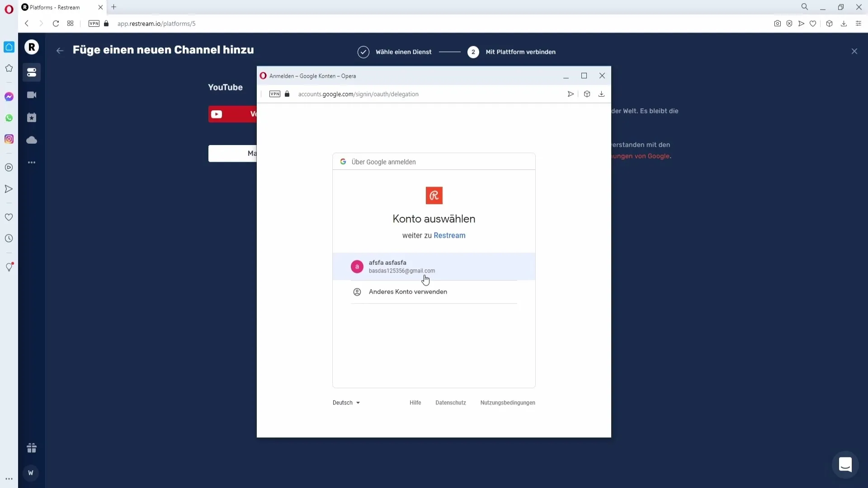
Task: Click main address bar URL
Action: (156, 23)
